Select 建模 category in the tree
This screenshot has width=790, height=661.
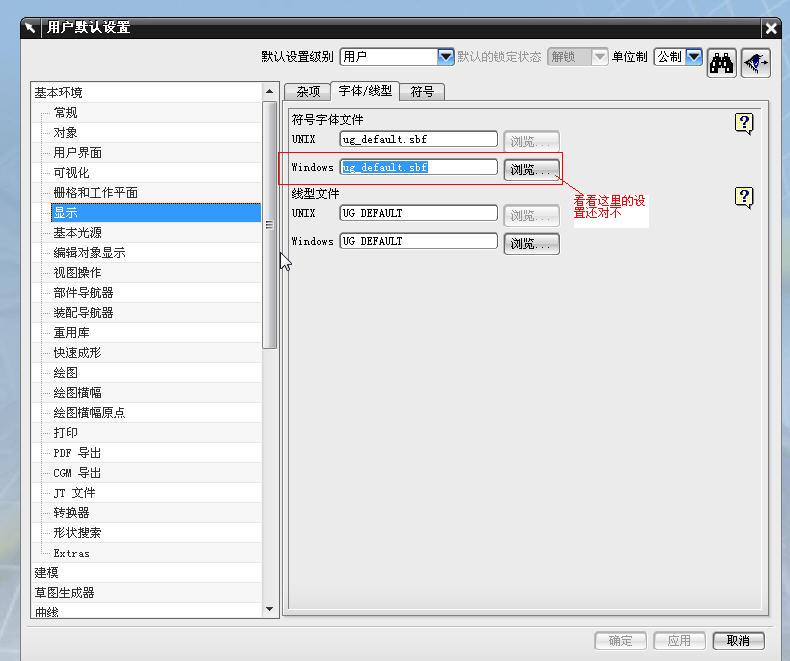pos(46,573)
